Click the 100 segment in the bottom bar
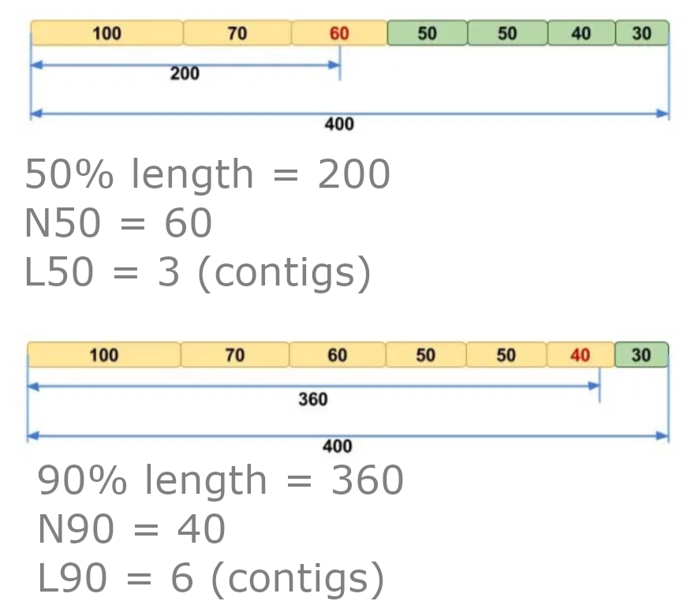 coord(103,355)
